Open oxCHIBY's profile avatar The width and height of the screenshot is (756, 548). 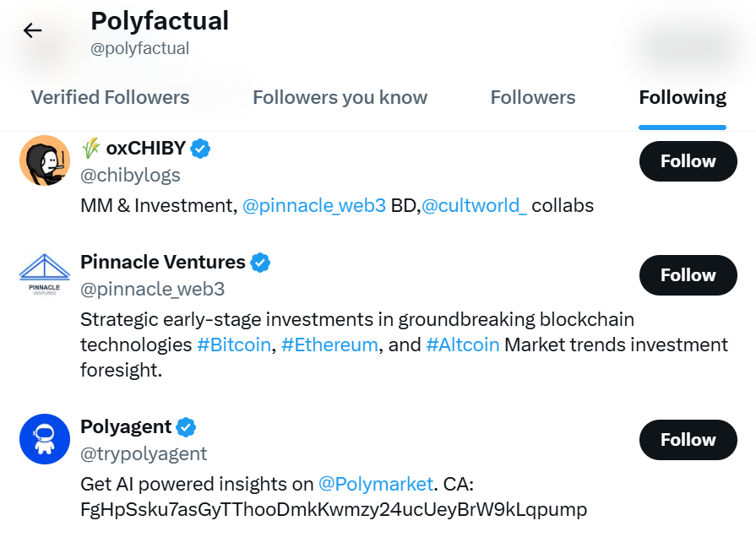(x=45, y=160)
